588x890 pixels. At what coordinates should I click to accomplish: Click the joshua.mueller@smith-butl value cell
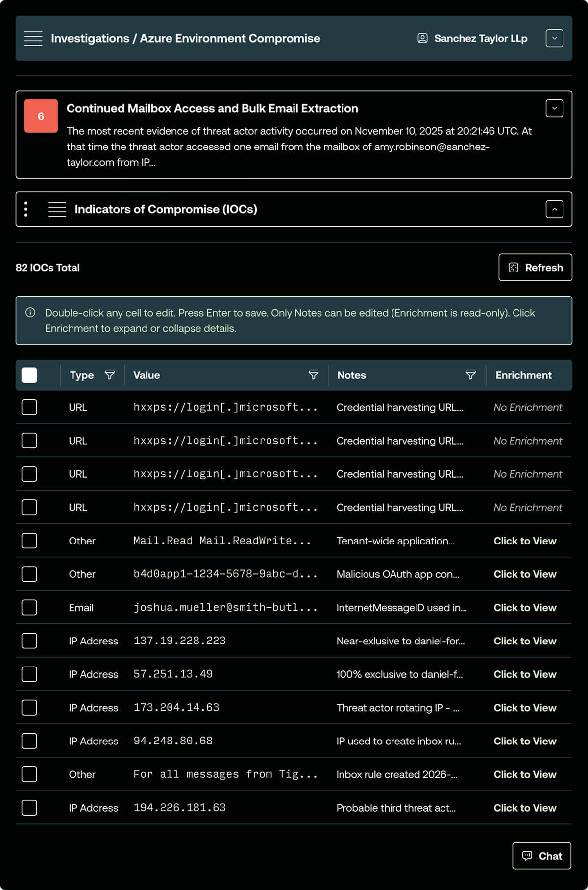click(225, 607)
